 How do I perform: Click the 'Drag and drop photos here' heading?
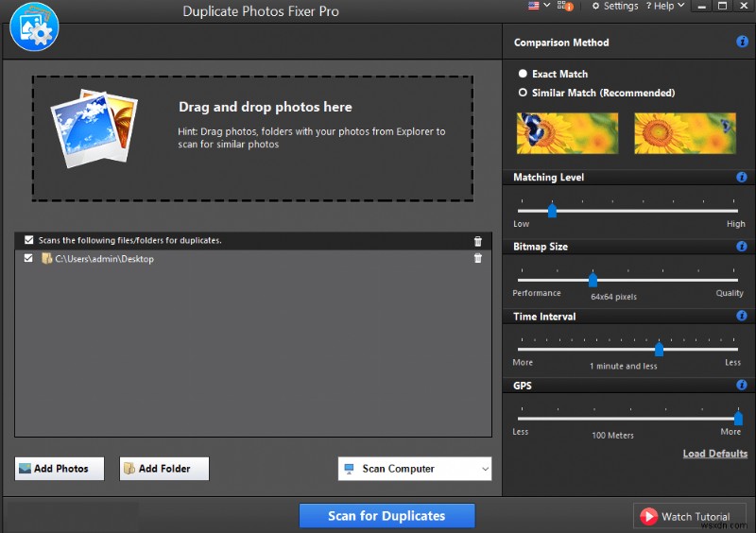pyautogui.click(x=266, y=107)
